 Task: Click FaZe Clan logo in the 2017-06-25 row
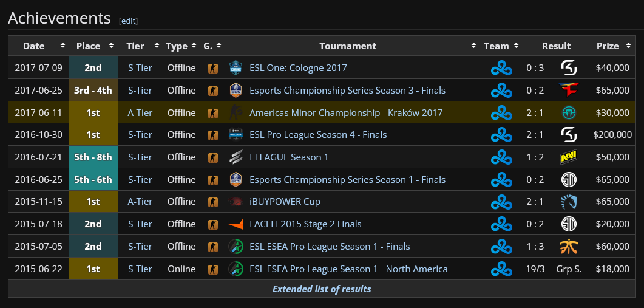click(x=569, y=91)
